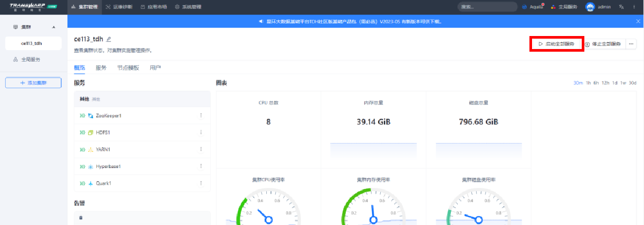Click YARN1 running status indicator
Screen dimensions: 644x225
pyautogui.click(x=82, y=149)
